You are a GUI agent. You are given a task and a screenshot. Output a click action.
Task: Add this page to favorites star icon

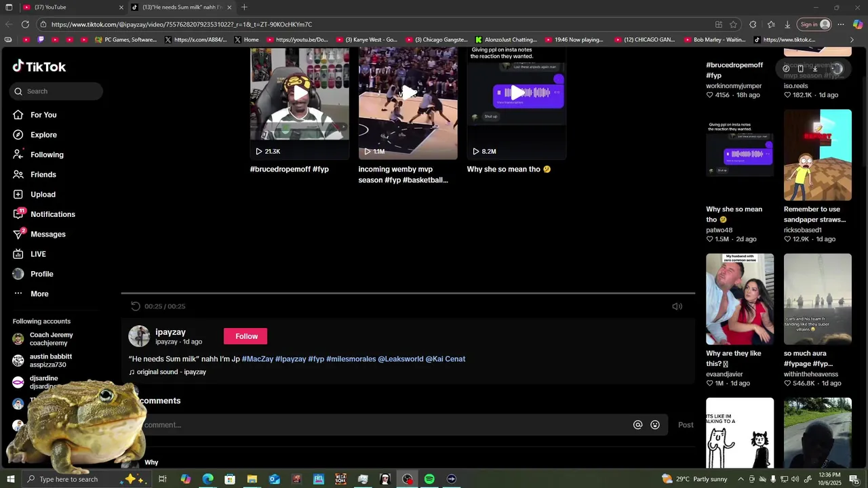pos(733,24)
